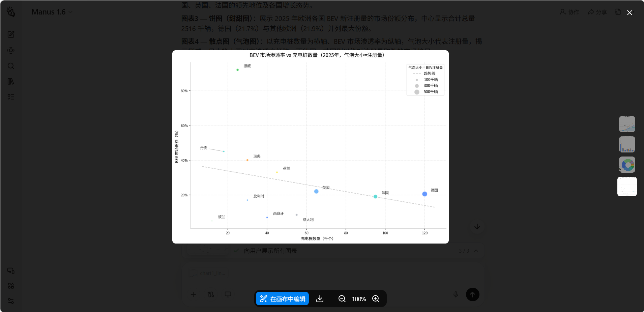The image size is (644, 312).
Task: Select the bar chart thumbnail
Action: [627, 144]
